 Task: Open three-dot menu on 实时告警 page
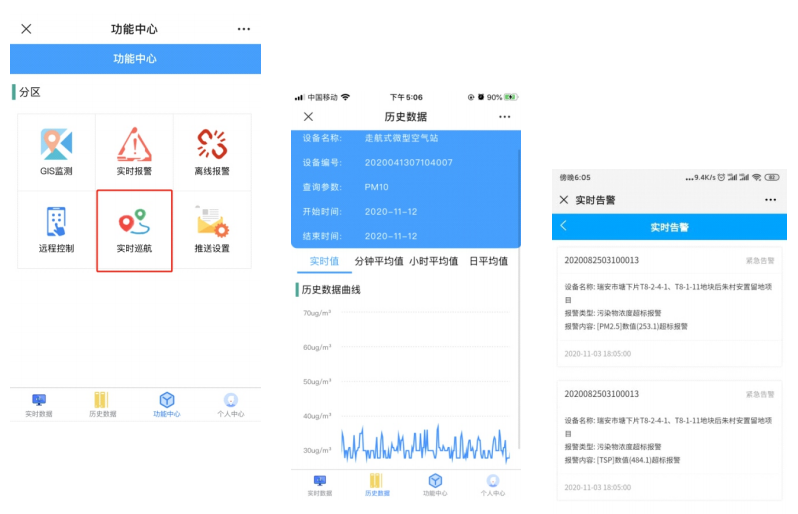coord(770,200)
